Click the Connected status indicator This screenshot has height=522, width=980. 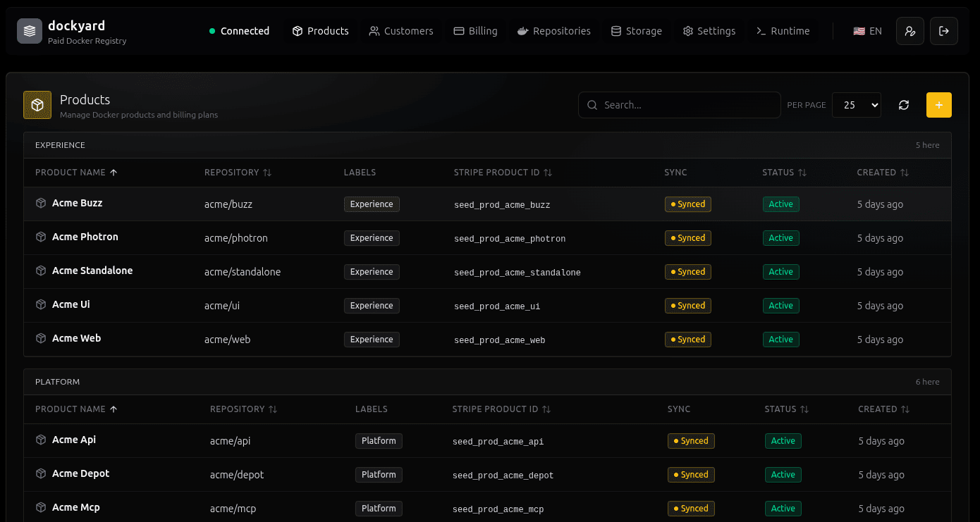click(239, 31)
